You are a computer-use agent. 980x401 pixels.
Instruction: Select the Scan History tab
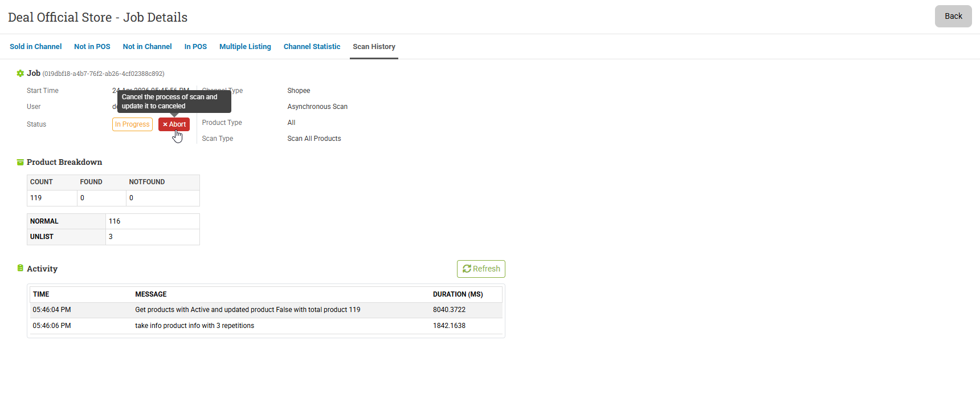coord(374,47)
